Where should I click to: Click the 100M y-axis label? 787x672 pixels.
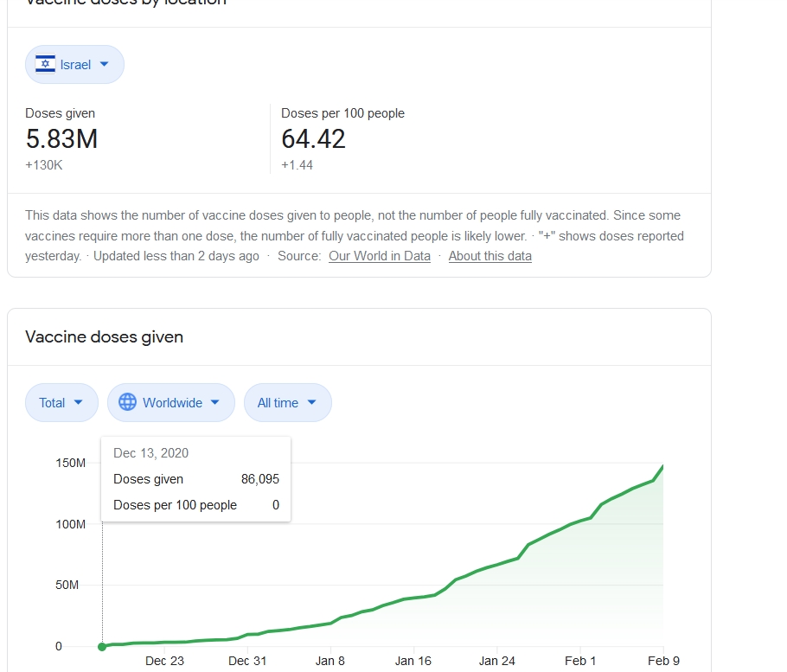70,524
